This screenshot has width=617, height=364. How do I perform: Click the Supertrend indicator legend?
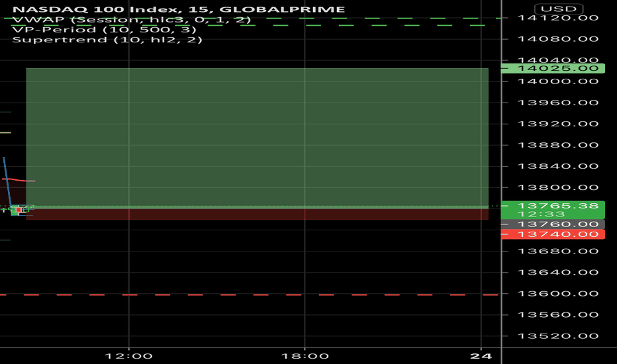pos(107,40)
